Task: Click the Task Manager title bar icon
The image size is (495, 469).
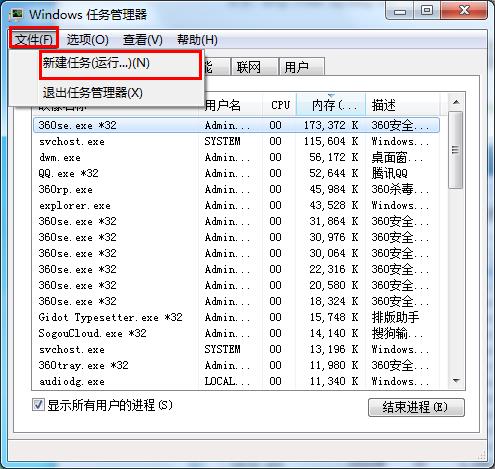Action: 16,14
